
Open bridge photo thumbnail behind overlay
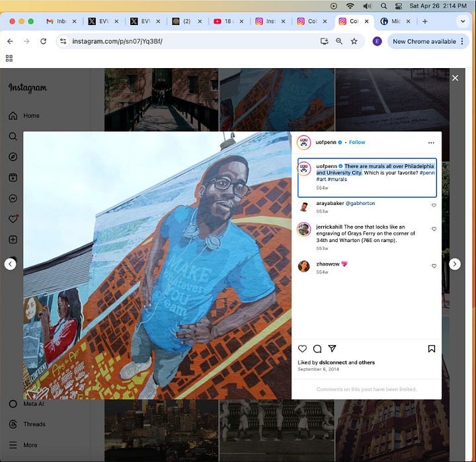[161, 100]
